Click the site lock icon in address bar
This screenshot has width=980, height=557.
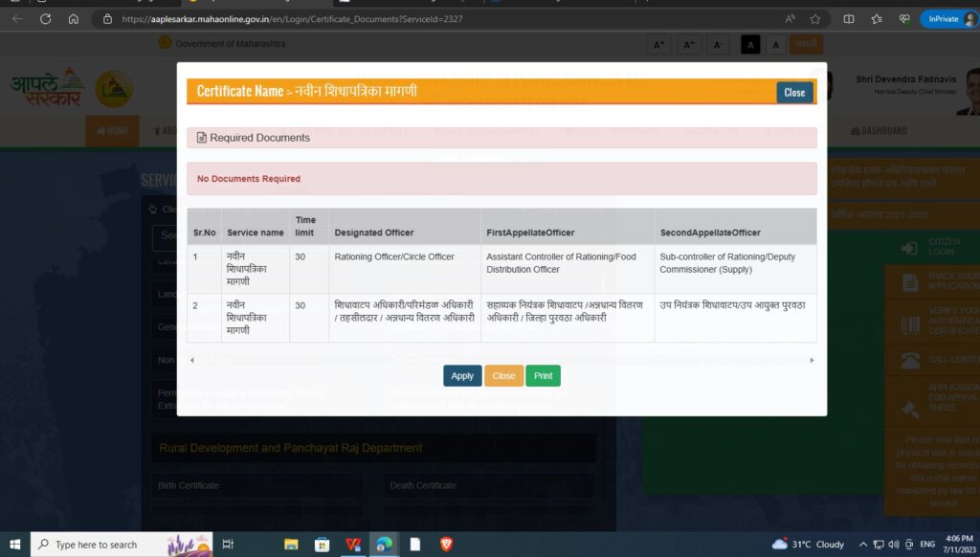(107, 18)
